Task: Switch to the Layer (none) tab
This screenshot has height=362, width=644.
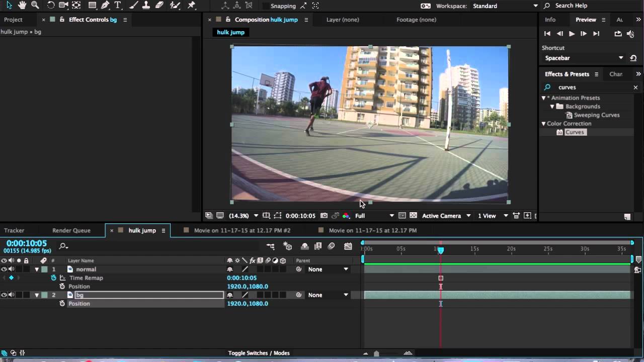Action: coord(343,20)
